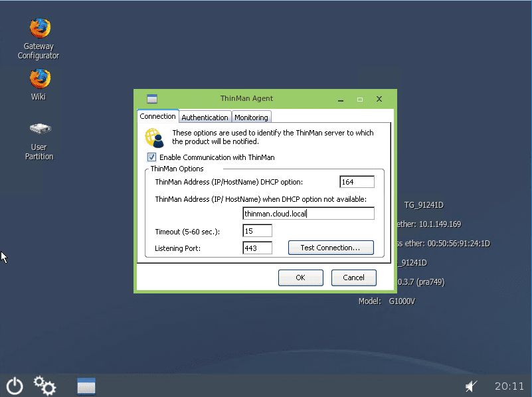532x397 pixels.
Task: Dismiss the dialog with Cancel
Action: [x=353, y=278]
